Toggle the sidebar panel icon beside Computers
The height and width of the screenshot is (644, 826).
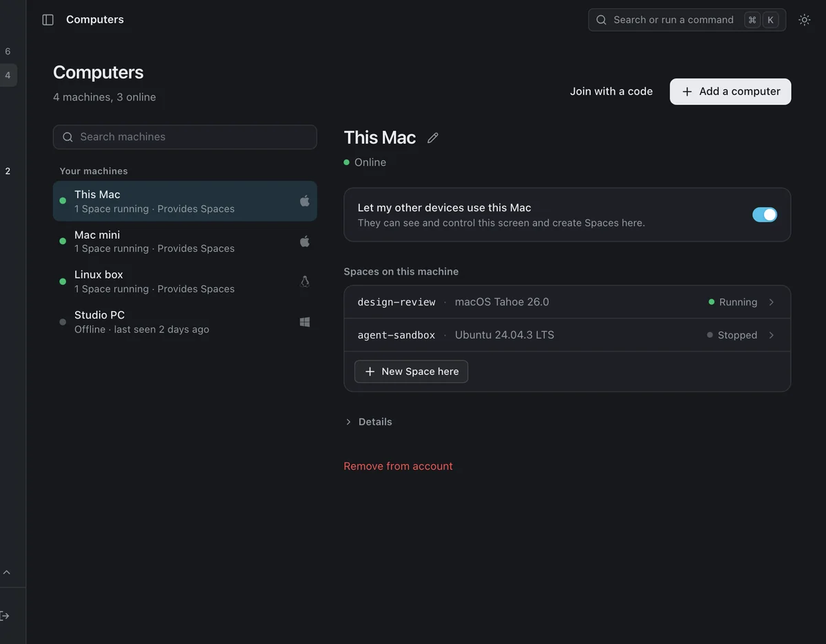pos(48,20)
